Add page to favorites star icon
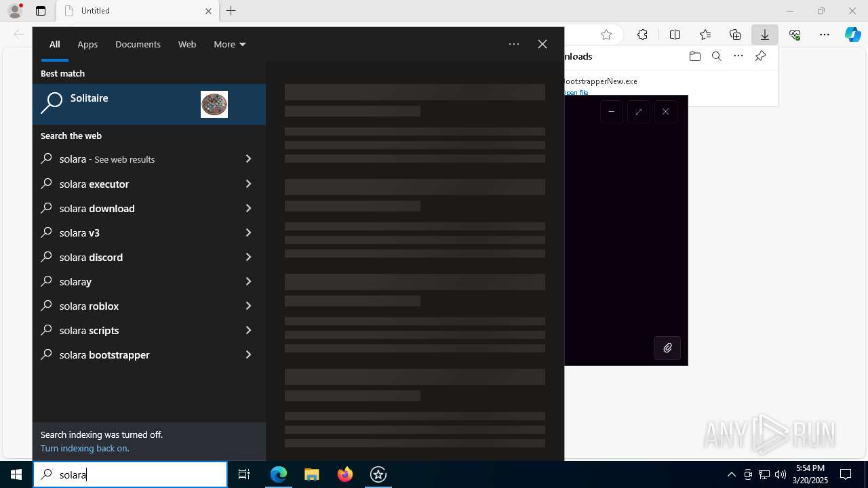Image resolution: width=868 pixels, height=488 pixels. 606,35
